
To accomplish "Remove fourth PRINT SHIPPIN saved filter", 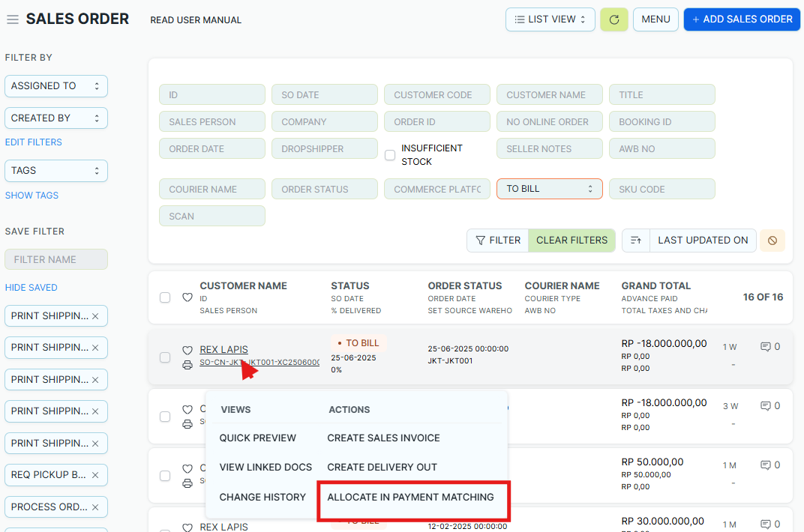I will coord(95,411).
